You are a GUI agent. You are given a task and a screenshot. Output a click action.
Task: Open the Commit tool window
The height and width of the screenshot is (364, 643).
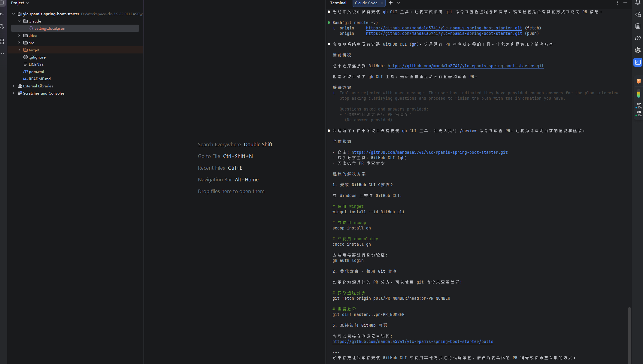[x=2, y=14]
